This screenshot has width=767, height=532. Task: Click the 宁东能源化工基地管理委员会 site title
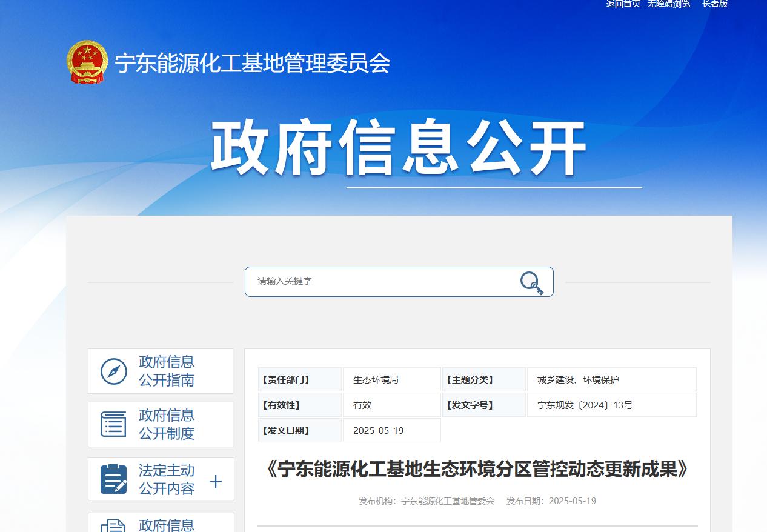(252, 63)
